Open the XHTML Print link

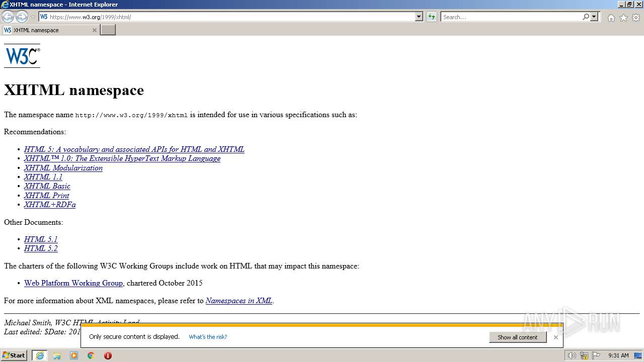click(x=47, y=196)
